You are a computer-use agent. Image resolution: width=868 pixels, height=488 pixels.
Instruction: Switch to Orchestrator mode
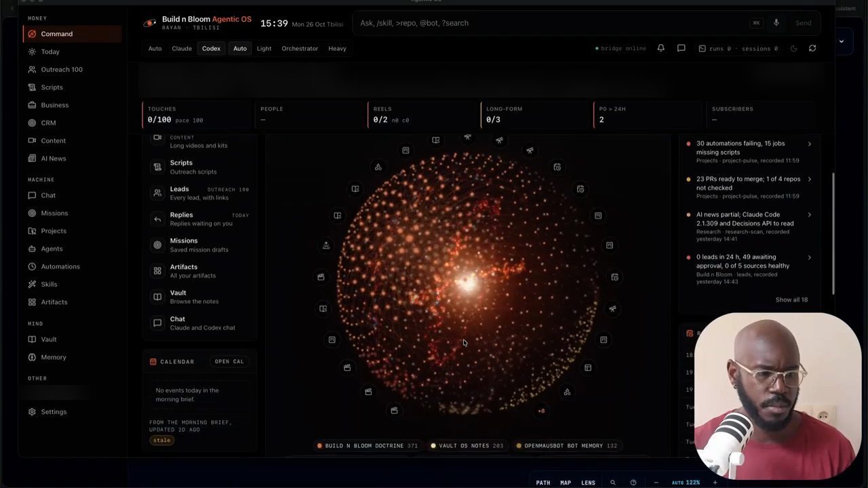pos(300,48)
